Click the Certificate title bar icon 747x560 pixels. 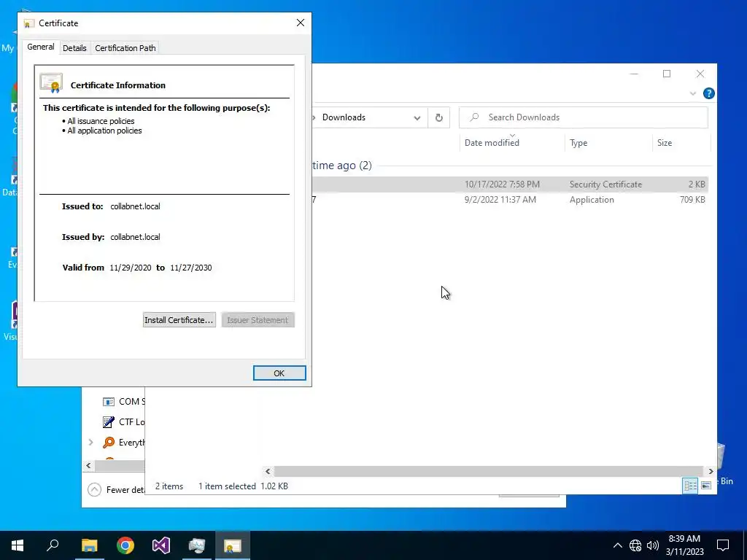click(x=28, y=23)
